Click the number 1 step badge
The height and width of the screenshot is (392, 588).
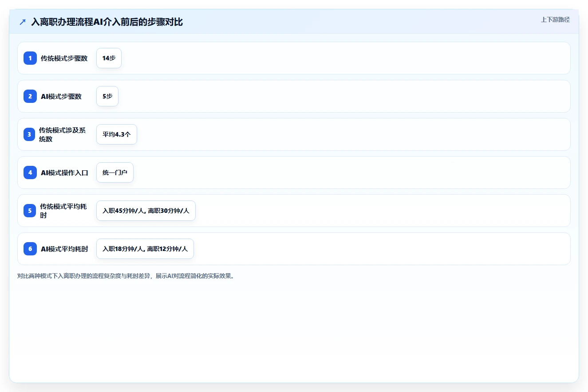click(x=30, y=58)
